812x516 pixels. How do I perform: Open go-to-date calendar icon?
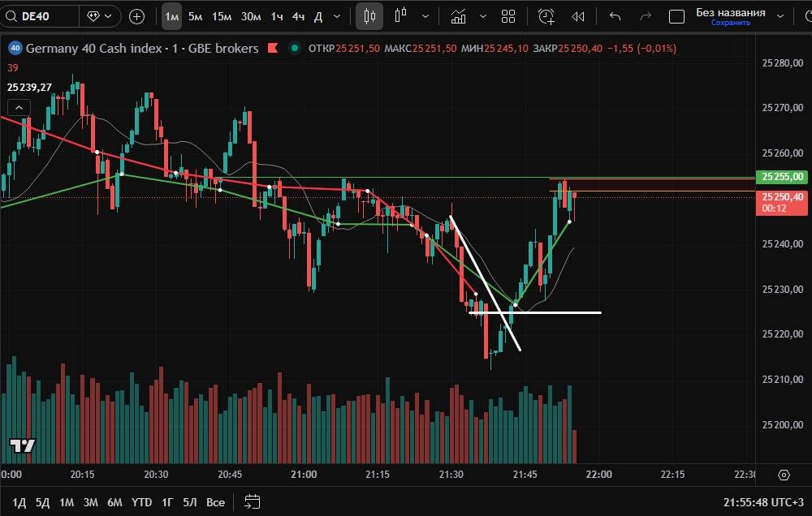pos(253,502)
